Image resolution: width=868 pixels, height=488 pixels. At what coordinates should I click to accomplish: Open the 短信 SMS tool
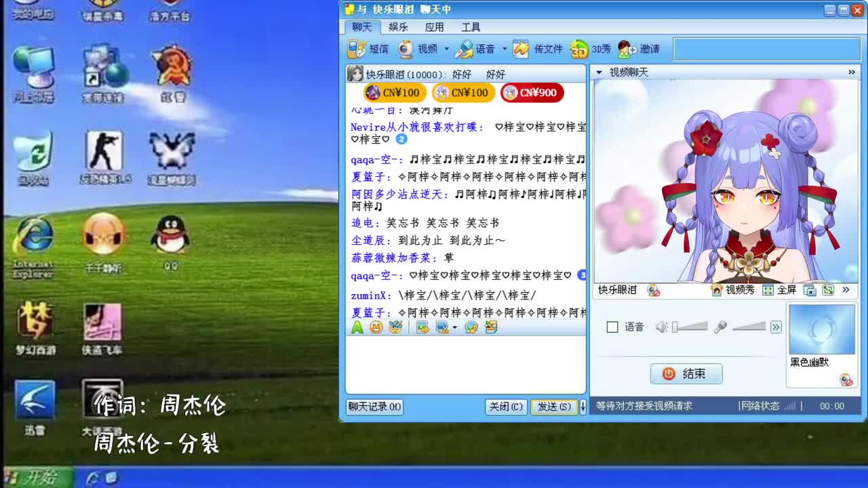pyautogui.click(x=368, y=49)
